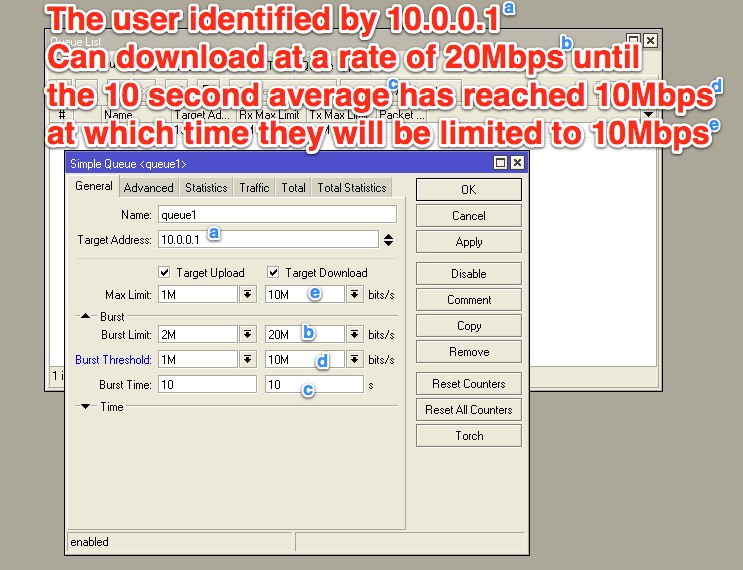Image resolution: width=743 pixels, height=570 pixels.
Task: Open the upload Burst Limit dropdown
Action: point(248,334)
